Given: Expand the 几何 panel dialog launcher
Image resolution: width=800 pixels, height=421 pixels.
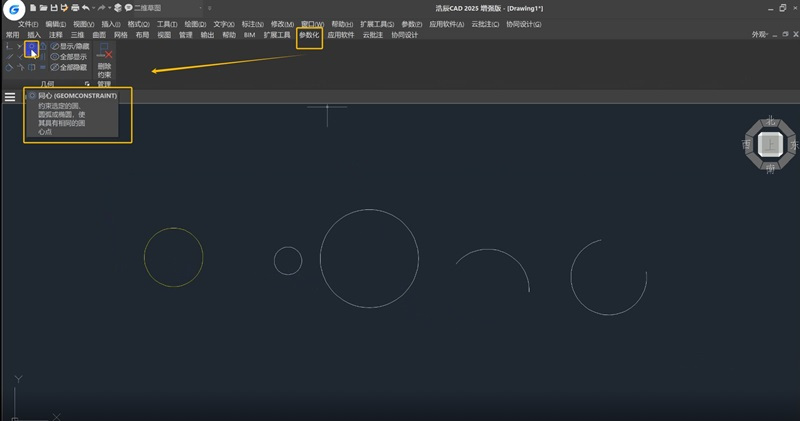Looking at the screenshot, I should pos(87,84).
